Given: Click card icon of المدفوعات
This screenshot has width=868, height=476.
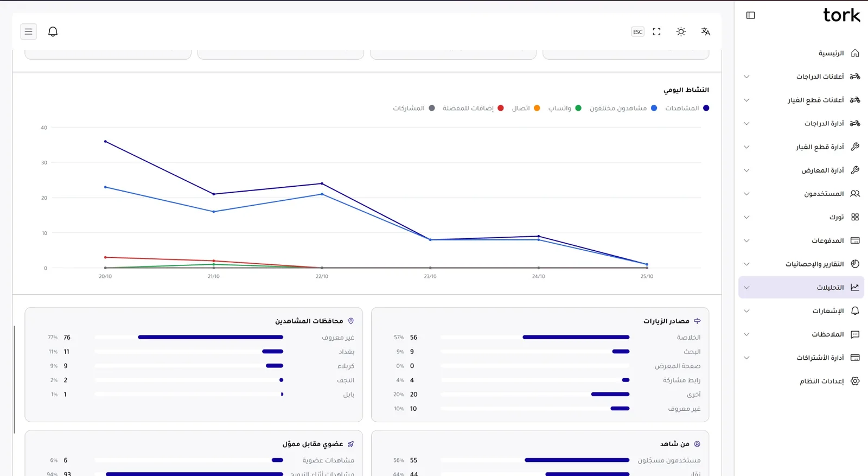Looking at the screenshot, I should (x=855, y=240).
